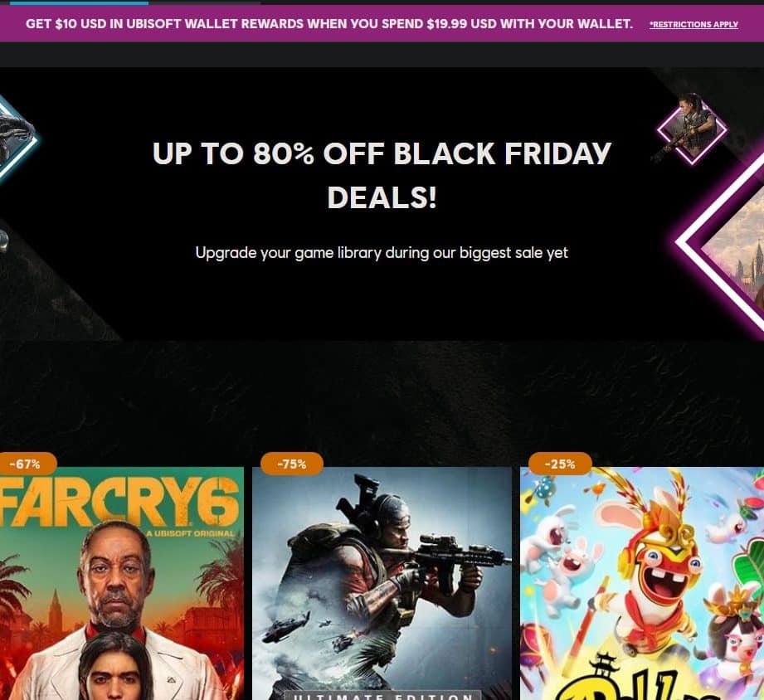
Task: Select the -67% discount badge
Action: pyautogui.click(x=27, y=464)
